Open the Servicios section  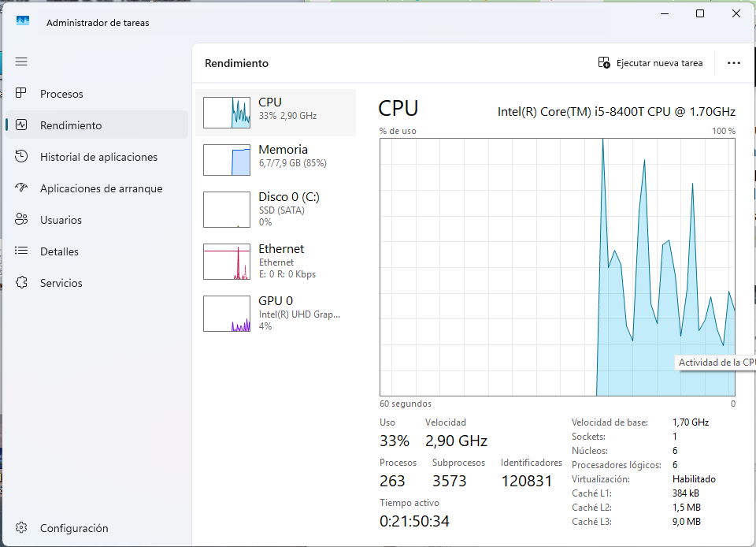[62, 282]
